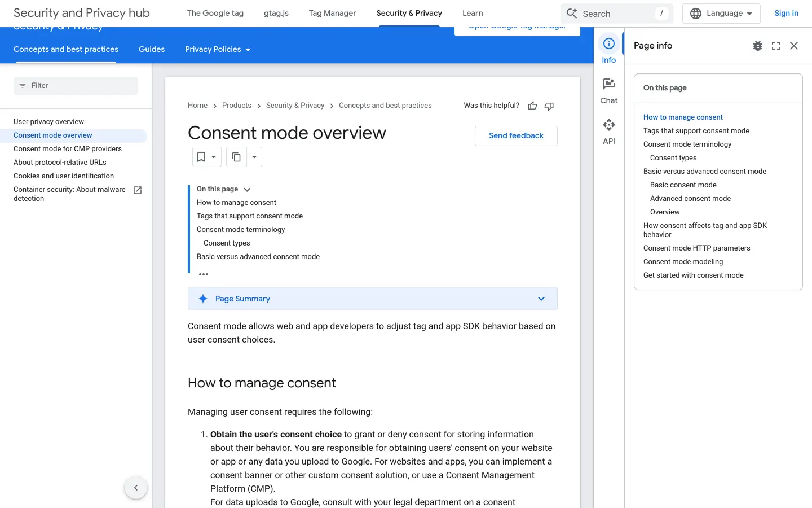Expand Page info to fullscreen view
The image size is (812, 508).
[775, 46]
